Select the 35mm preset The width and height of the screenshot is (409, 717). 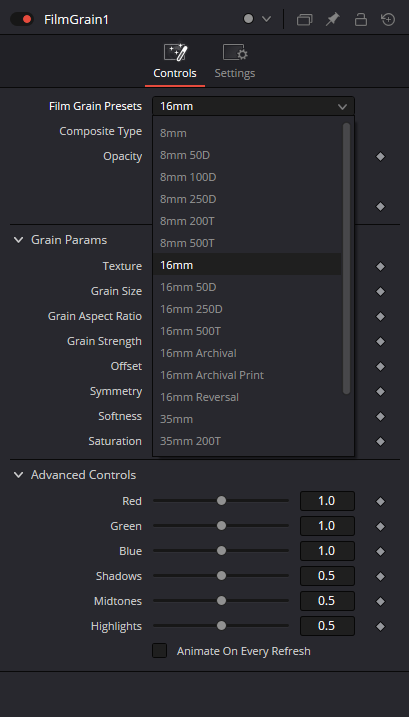coord(247,418)
